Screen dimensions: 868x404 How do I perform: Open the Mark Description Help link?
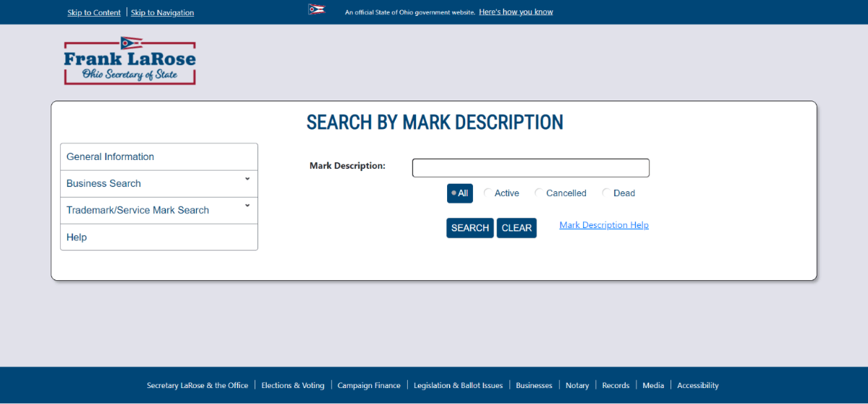click(604, 225)
